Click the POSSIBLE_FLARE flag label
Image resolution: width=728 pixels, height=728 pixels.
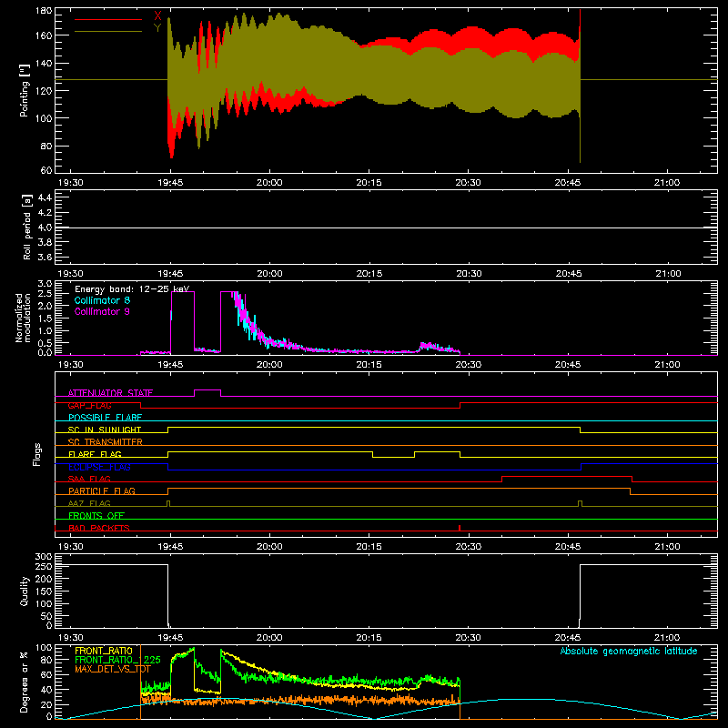(x=105, y=418)
